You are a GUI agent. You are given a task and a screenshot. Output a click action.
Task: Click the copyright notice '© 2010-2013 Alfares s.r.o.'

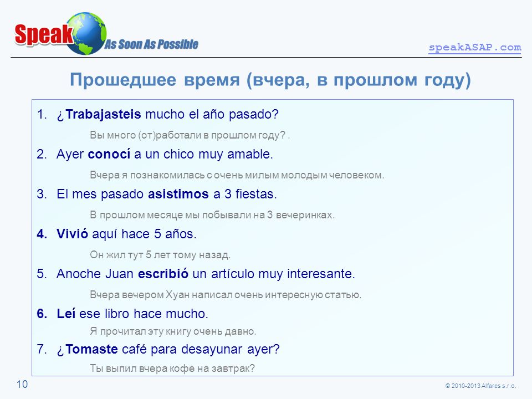pyautogui.click(x=480, y=386)
